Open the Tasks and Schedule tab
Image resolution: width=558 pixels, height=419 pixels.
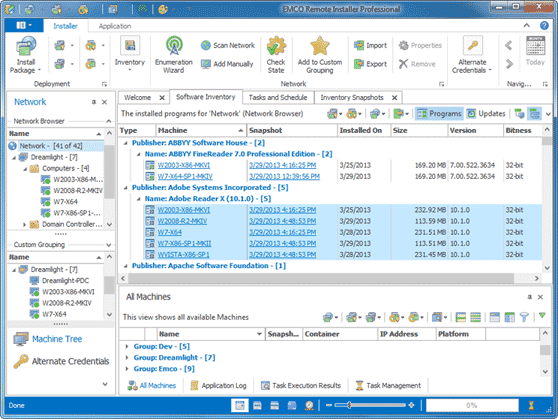coord(278,98)
